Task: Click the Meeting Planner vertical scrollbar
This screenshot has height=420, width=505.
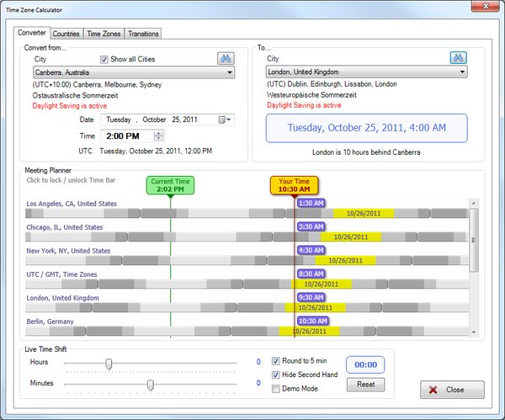Action: (x=475, y=253)
